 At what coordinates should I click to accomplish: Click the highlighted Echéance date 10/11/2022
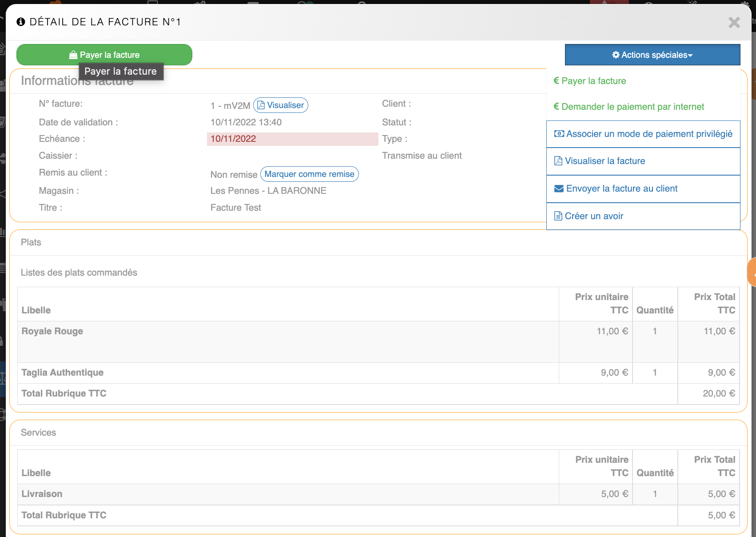(x=233, y=139)
